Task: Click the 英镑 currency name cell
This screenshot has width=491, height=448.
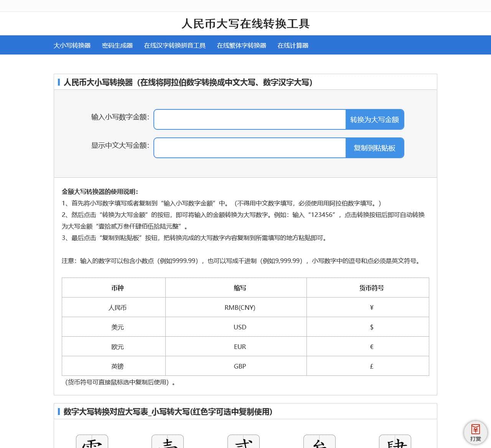Action: (114, 366)
